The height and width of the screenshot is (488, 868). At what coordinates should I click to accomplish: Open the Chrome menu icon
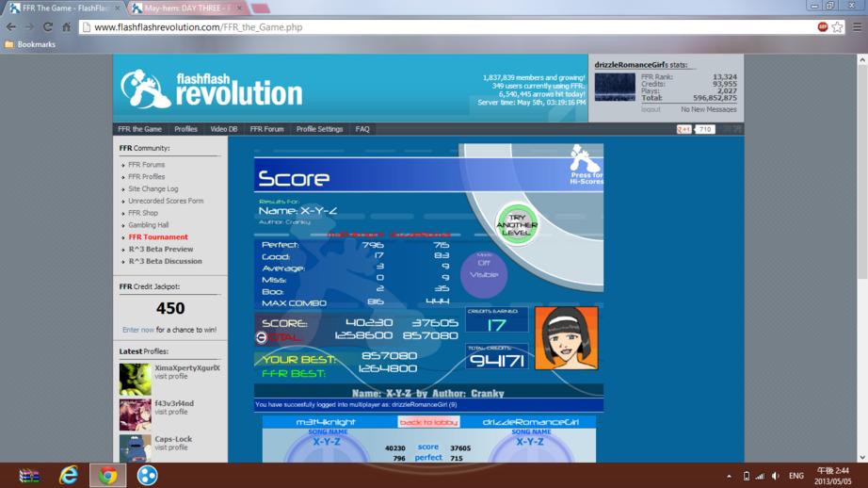point(857,26)
